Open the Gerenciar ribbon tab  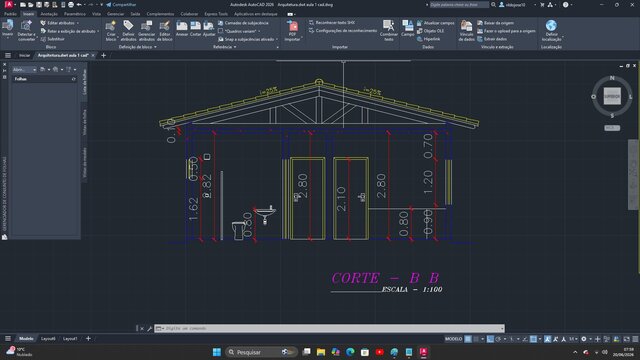coord(115,14)
